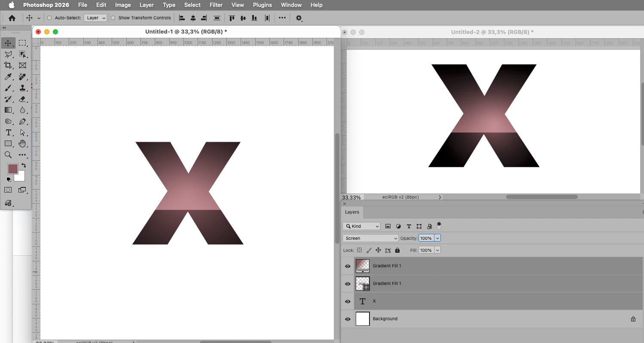Reset to default foreground/background colors
Viewport: 644px width, 343px height.
point(9,179)
